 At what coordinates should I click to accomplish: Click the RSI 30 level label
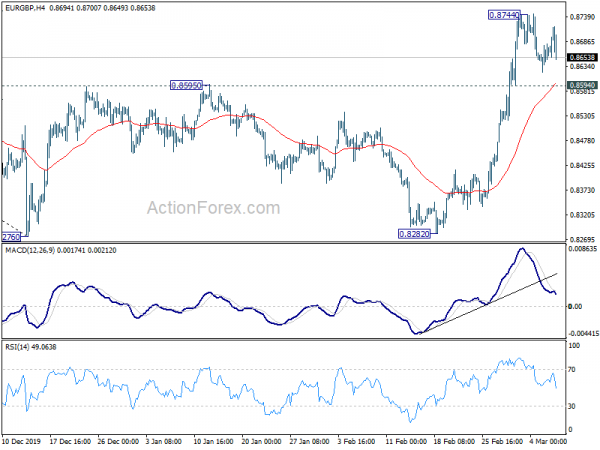click(x=572, y=406)
